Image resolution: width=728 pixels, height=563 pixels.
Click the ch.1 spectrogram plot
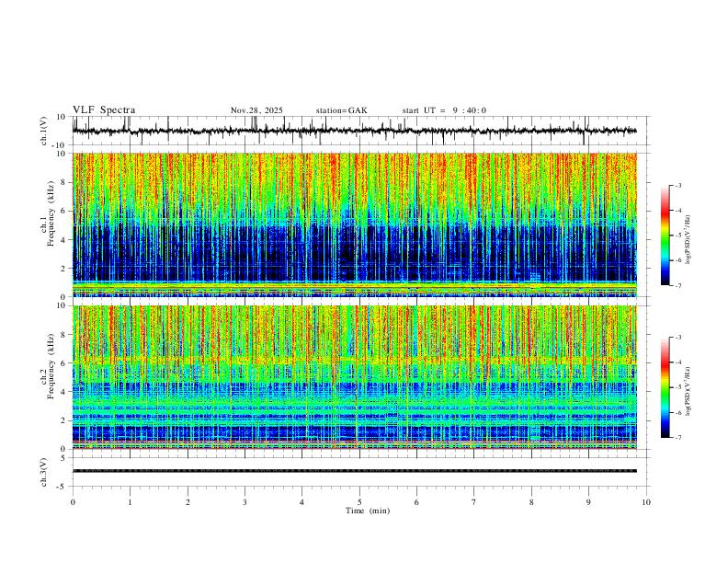(354, 224)
